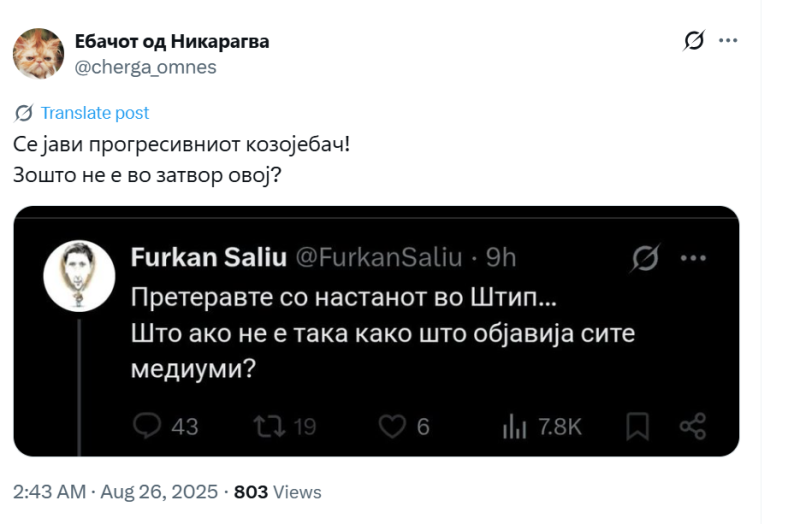Open three-dot menu in quoted post
This screenshot has width=800, height=524.
tap(693, 258)
